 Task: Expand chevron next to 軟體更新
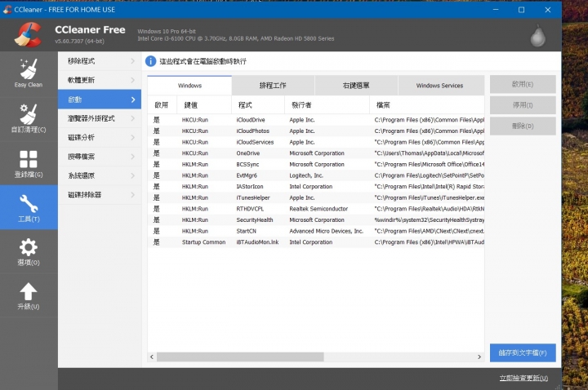tap(133, 80)
